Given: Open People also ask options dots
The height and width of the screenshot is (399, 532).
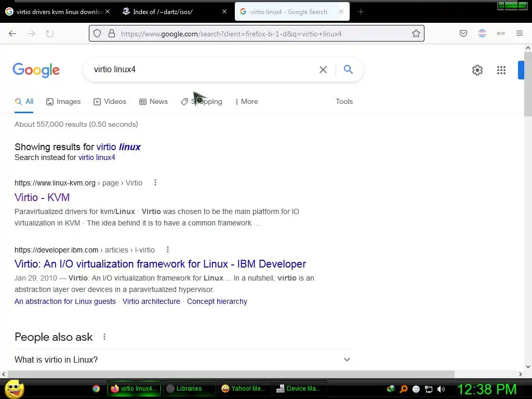Looking at the screenshot, I should click(x=104, y=337).
